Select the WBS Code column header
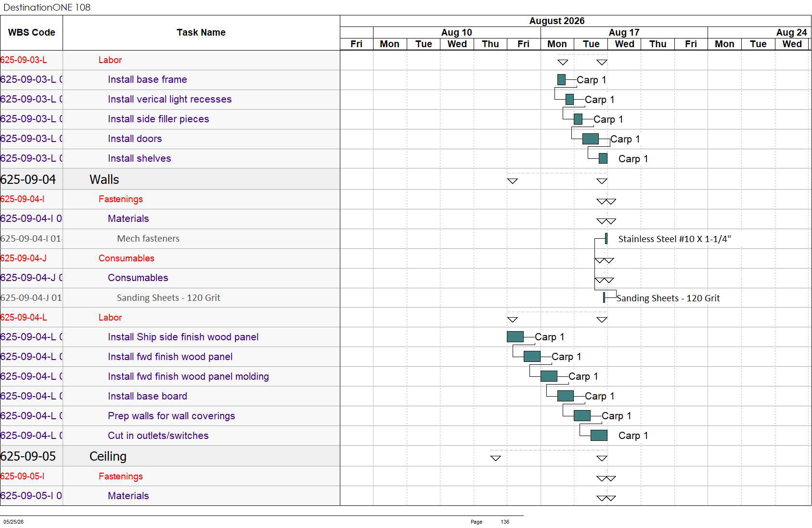This screenshot has height=528, width=812. point(31,32)
